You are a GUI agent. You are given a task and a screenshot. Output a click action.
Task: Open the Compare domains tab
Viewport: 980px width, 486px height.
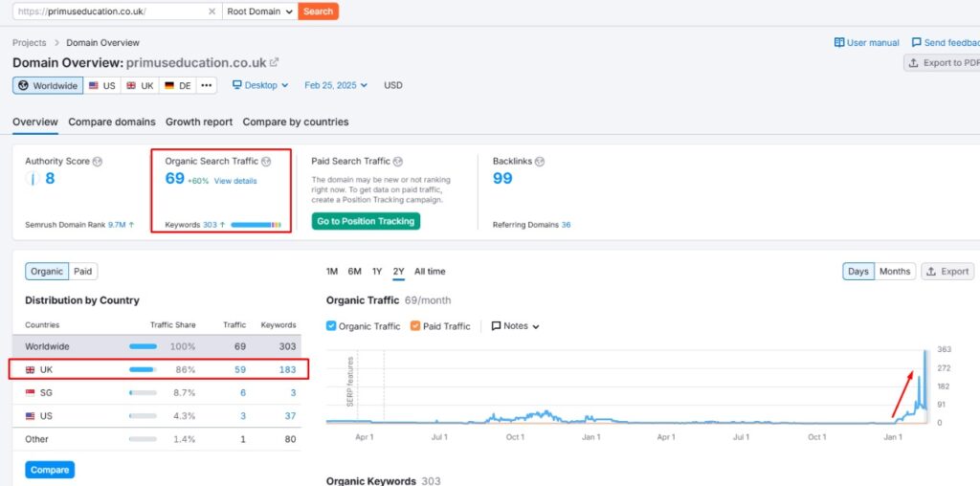(112, 121)
